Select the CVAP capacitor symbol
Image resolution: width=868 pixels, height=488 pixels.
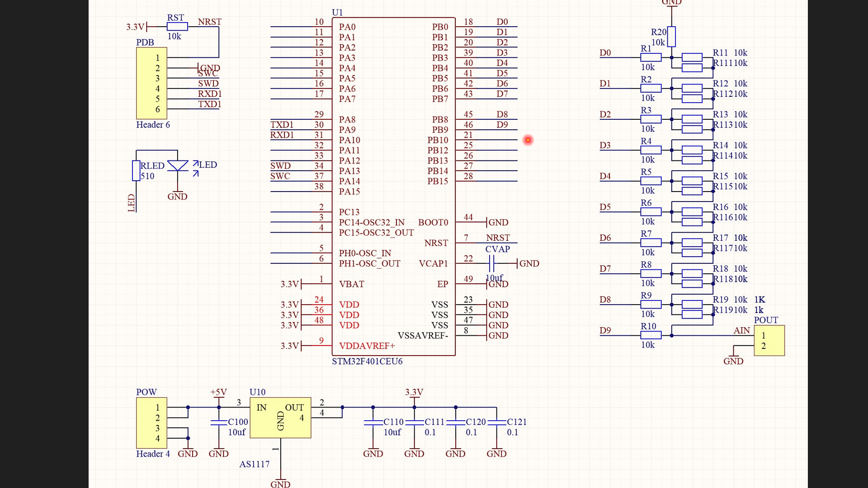tap(491, 263)
